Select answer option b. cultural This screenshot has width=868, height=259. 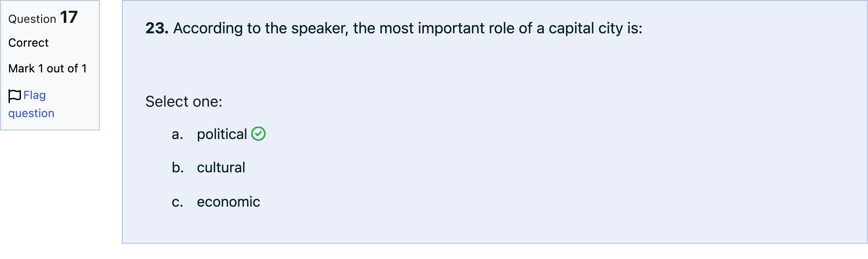click(208, 167)
